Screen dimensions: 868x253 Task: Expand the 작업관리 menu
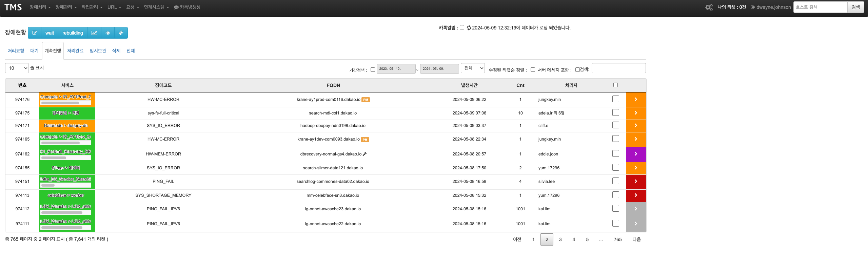[92, 7]
